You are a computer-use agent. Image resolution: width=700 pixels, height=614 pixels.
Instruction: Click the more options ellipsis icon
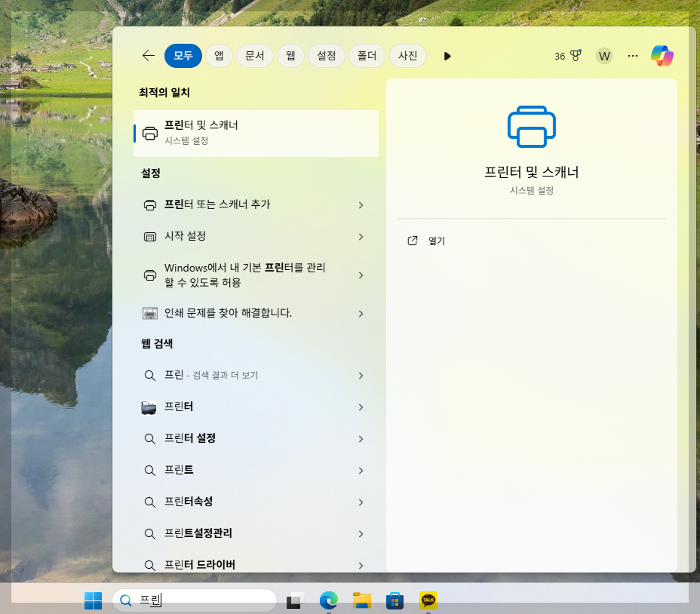coord(632,55)
